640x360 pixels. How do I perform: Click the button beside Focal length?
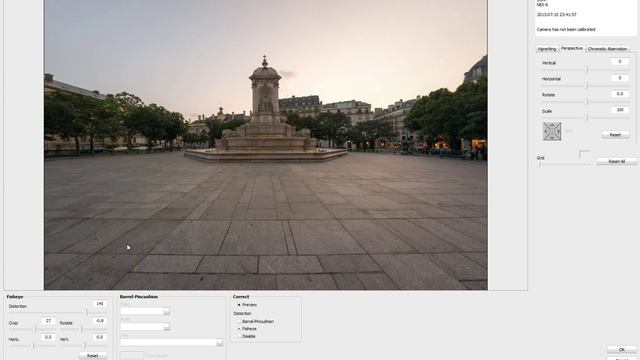point(132,356)
